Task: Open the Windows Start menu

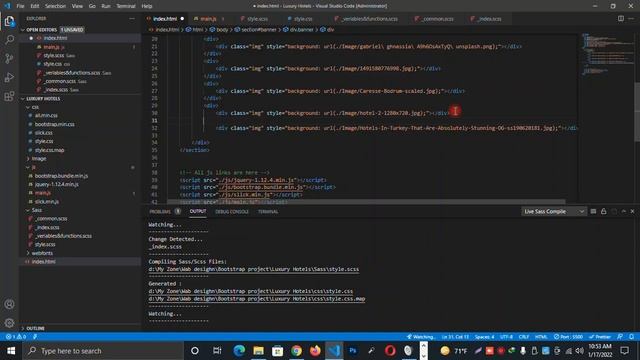Action: [x=11, y=351]
